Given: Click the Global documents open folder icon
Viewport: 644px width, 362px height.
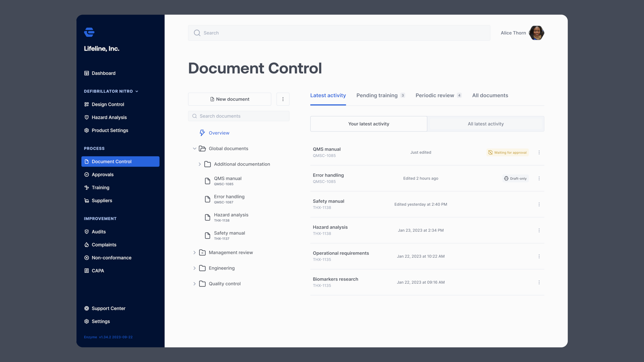Looking at the screenshot, I should coord(202,149).
